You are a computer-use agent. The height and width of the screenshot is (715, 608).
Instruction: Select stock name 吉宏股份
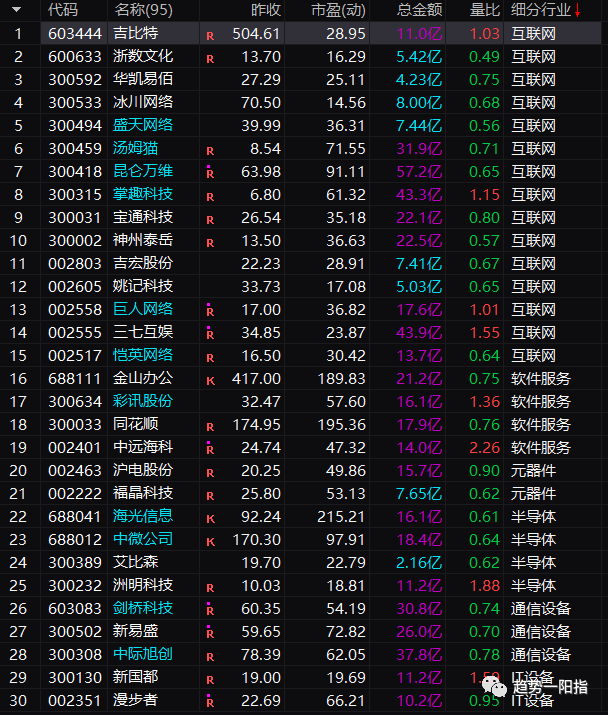(x=143, y=263)
